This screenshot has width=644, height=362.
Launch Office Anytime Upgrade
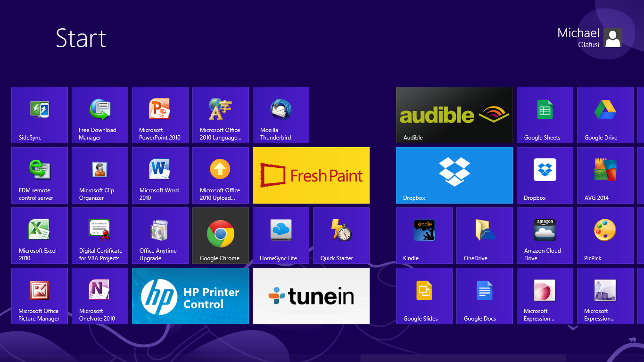point(160,236)
